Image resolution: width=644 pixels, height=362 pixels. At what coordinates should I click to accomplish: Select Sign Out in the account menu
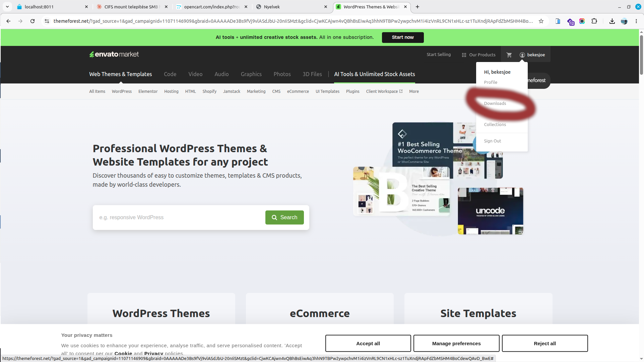(x=492, y=141)
